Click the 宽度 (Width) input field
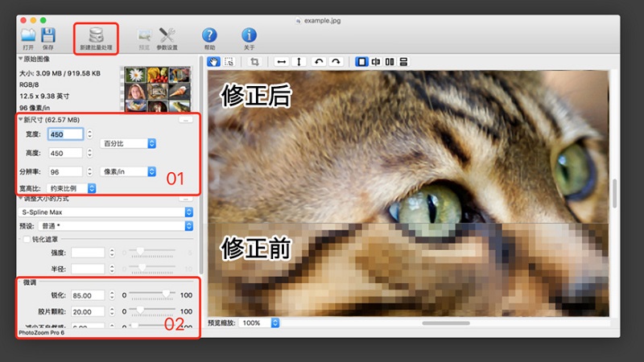 click(66, 134)
